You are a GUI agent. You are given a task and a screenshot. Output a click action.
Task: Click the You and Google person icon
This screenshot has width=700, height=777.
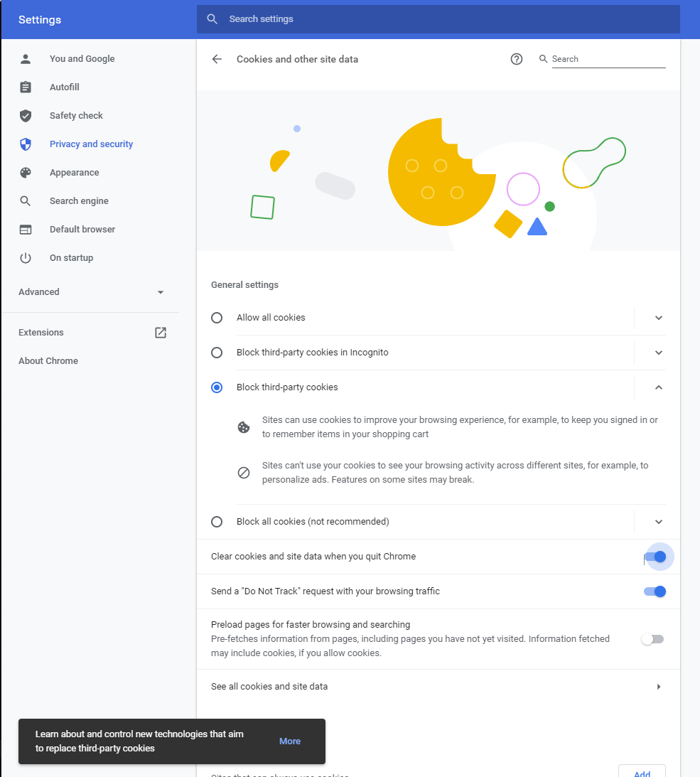pyautogui.click(x=26, y=59)
